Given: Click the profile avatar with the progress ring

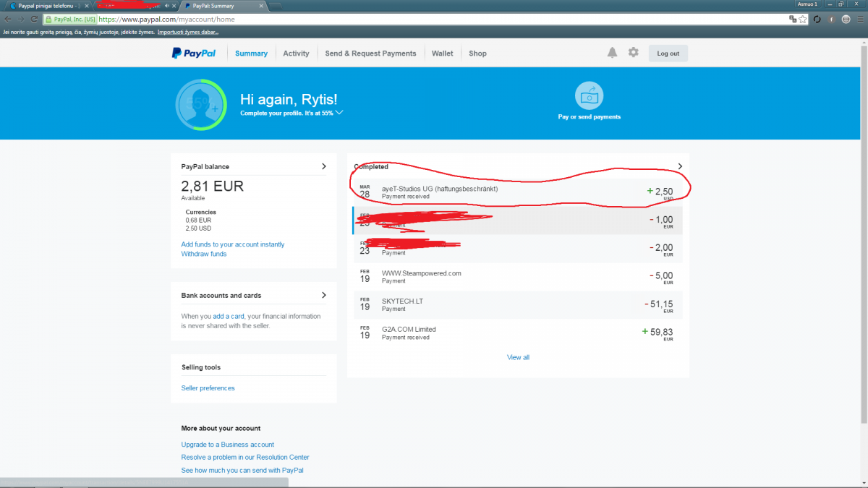Looking at the screenshot, I should pyautogui.click(x=201, y=106).
